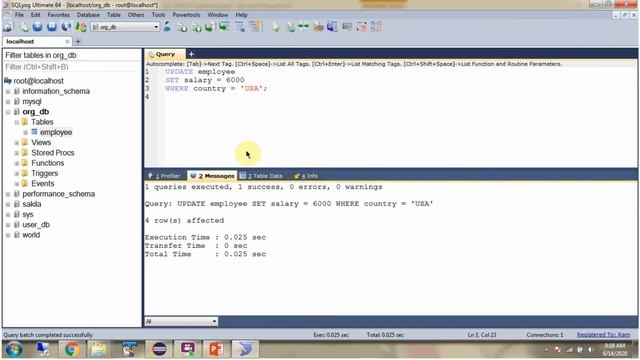The image size is (640, 360).
Task: Click the Registered To: Ram link
Action: (603, 335)
